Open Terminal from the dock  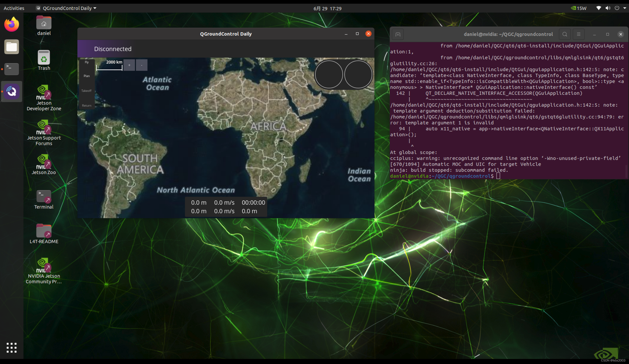click(x=12, y=69)
